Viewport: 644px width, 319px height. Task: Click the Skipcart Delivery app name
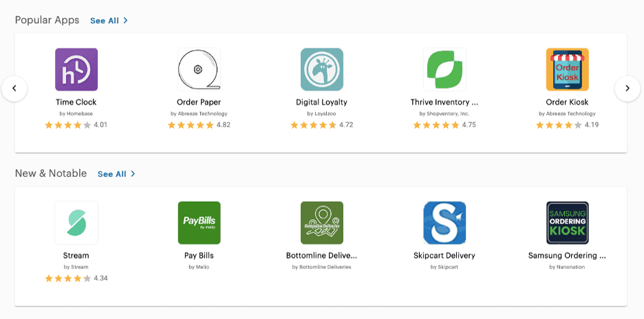[444, 256]
